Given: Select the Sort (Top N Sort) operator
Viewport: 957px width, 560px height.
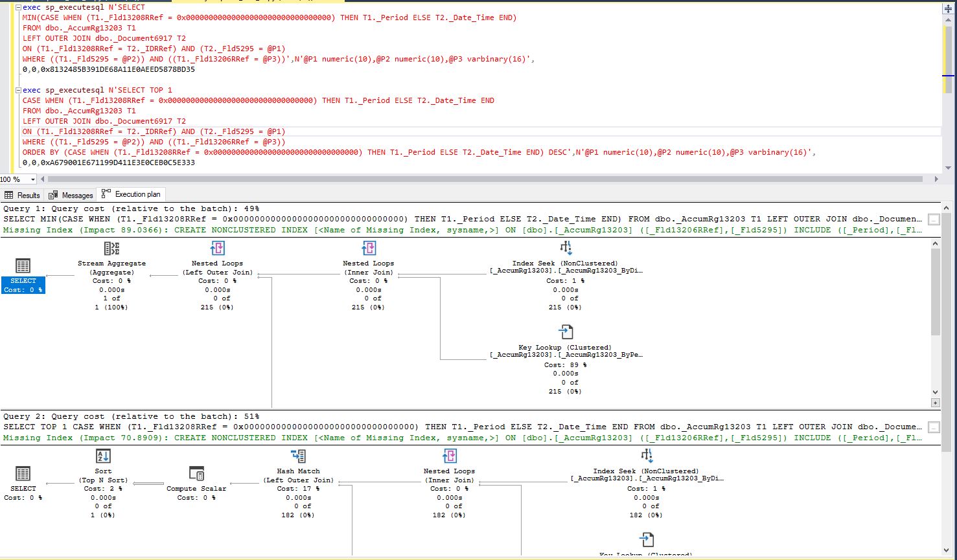Looking at the screenshot, I should tap(103, 456).
